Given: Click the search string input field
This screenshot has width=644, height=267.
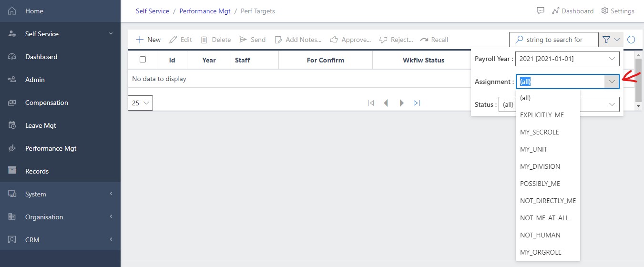Looking at the screenshot, I should 554,40.
